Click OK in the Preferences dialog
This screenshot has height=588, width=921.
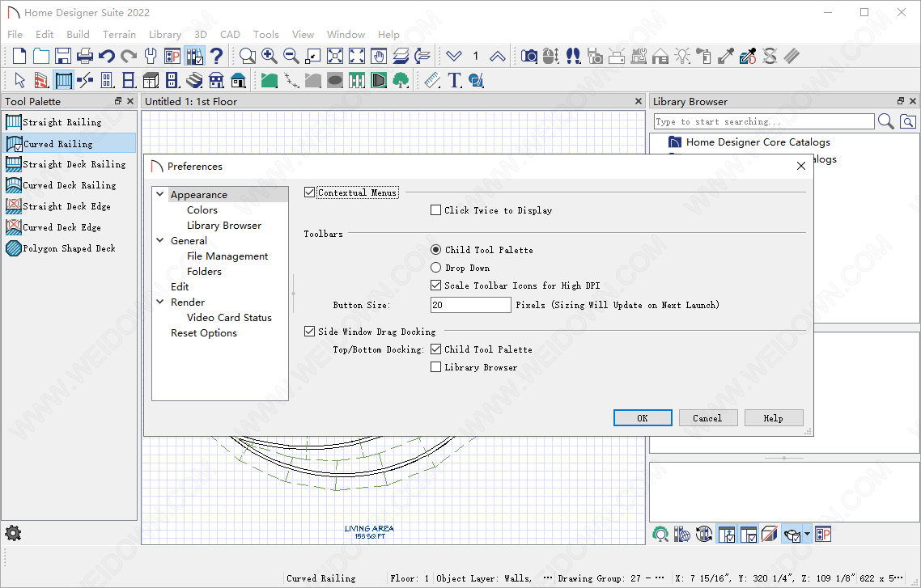click(643, 418)
